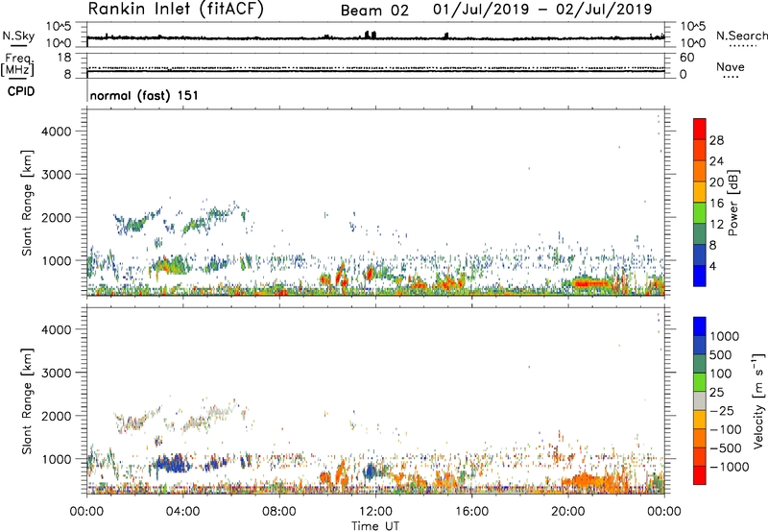Click the 'Rankin Inlet (fitACF)' plot title
The width and height of the screenshot is (768, 532).
(176, 10)
